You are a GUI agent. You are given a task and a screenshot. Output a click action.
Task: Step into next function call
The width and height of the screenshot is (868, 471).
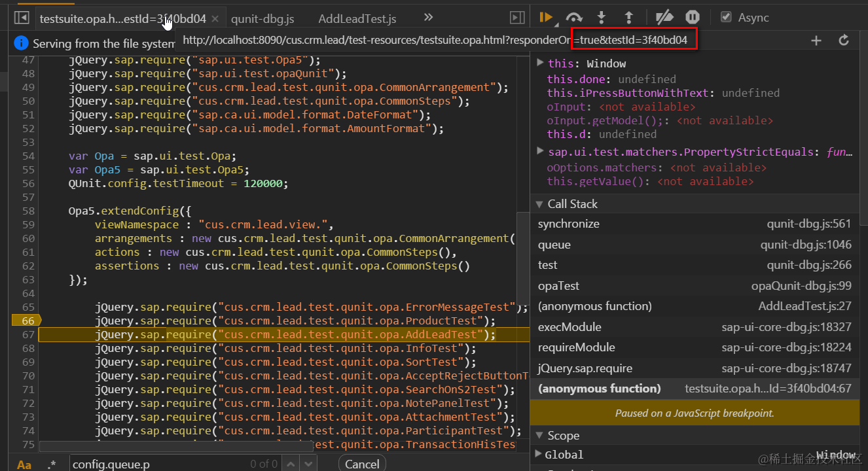602,18
